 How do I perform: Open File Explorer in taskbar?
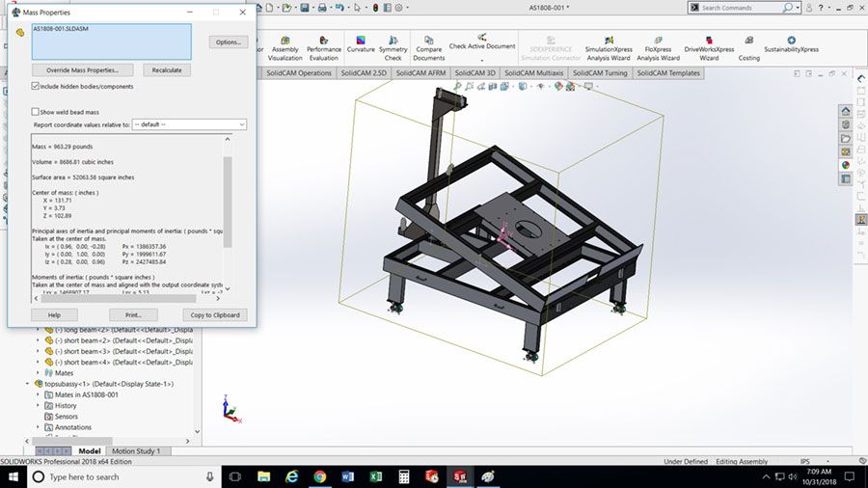[264, 476]
